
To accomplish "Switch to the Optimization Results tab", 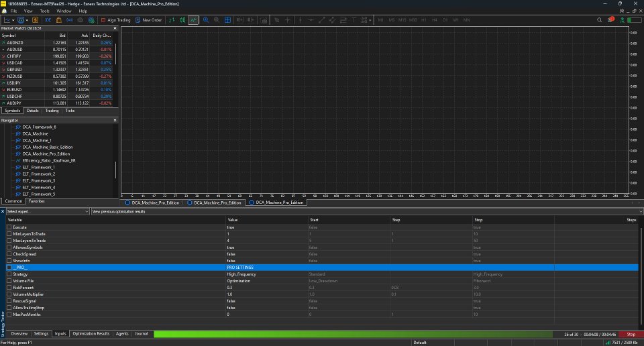I will [91, 334].
